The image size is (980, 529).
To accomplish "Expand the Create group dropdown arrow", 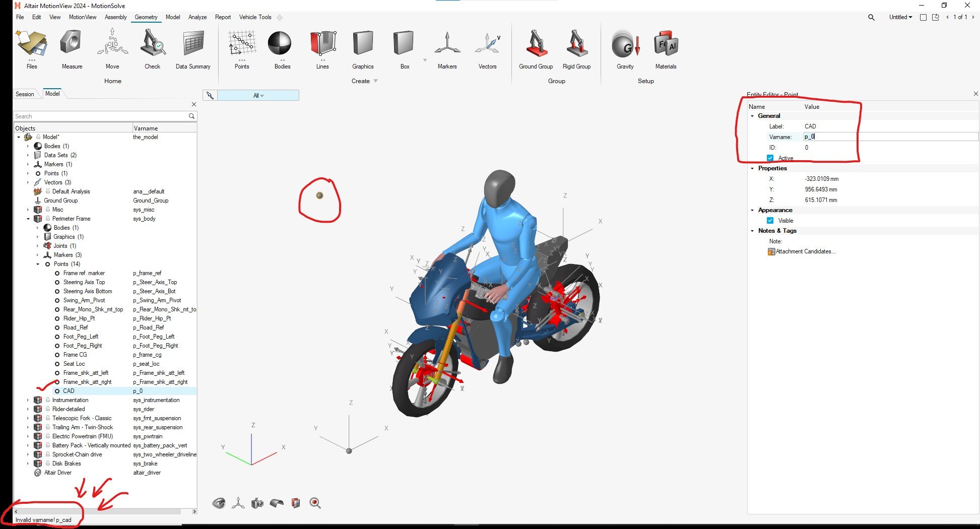I will tap(375, 81).
